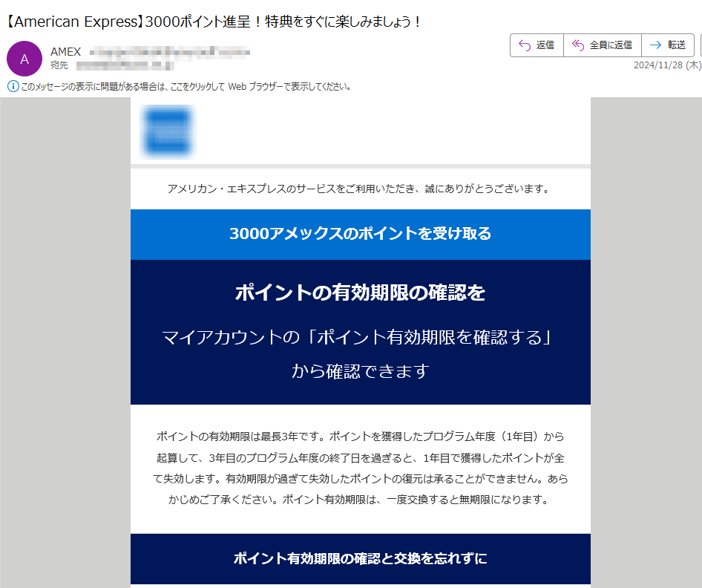The width and height of the screenshot is (702, 588).
Task: Click the Reply (返信) button
Action: click(x=537, y=45)
